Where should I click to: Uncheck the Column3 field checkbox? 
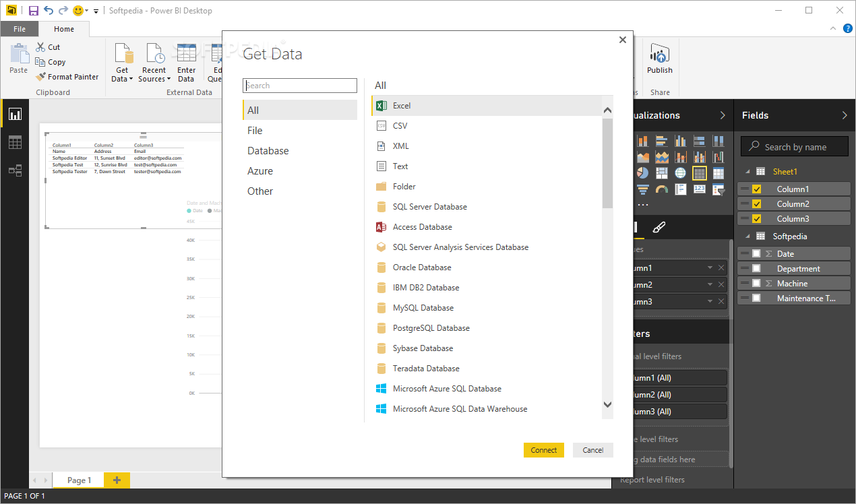tap(756, 219)
